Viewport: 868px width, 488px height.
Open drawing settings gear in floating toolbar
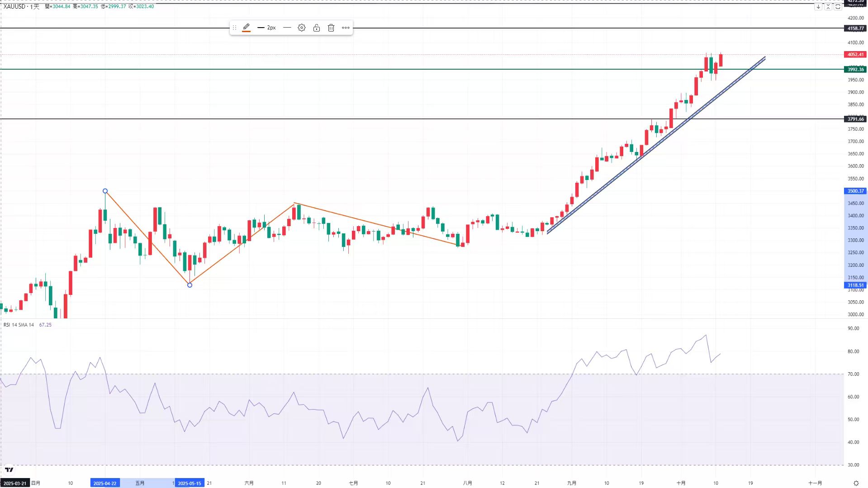(x=302, y=28)
